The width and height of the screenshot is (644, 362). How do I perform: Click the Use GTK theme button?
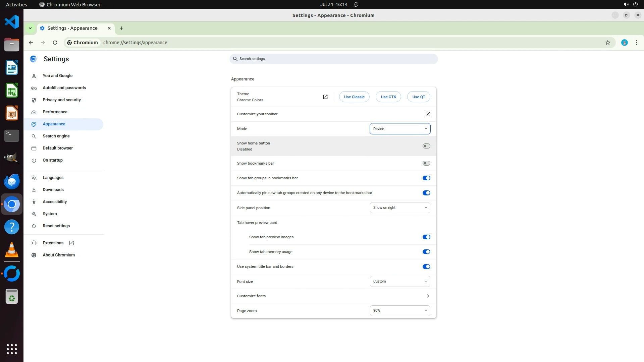click(x=388, y=97)
